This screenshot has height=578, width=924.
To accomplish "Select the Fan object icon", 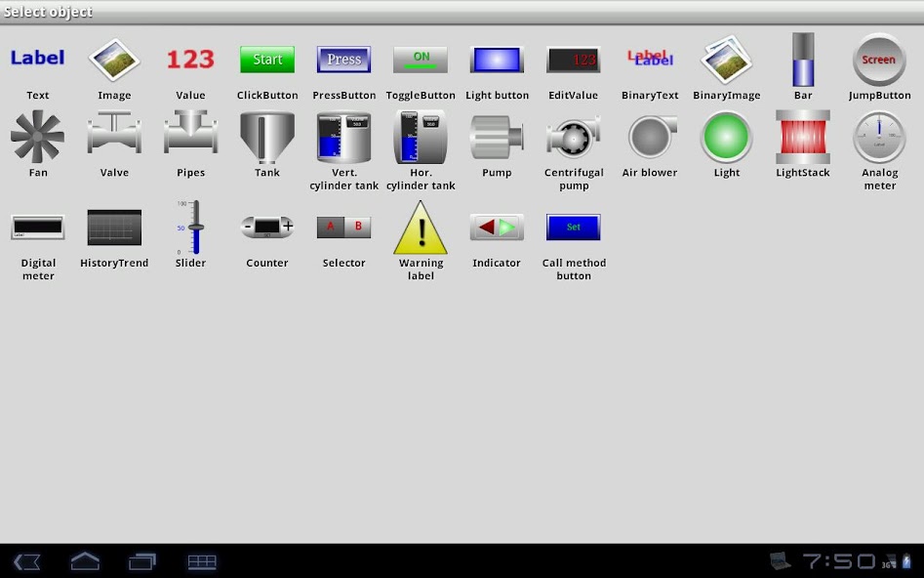I will coord(37,137).
